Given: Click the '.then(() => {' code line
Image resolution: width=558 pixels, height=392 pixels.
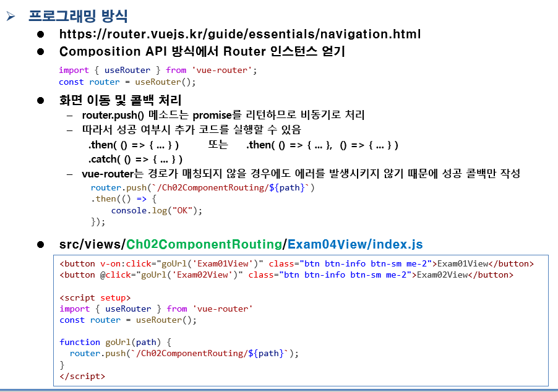Looking at the screenshot, I should click(124, 199).
